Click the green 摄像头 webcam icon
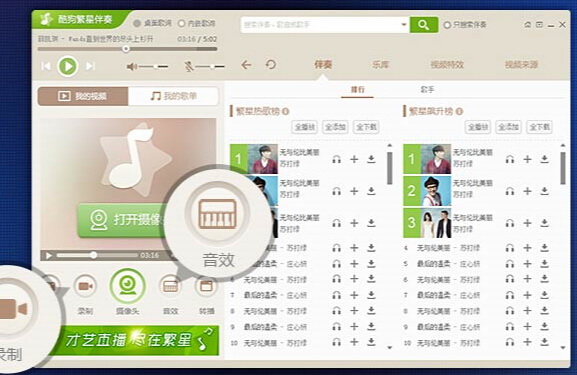 pyautogui.click(x=127, y=286)
